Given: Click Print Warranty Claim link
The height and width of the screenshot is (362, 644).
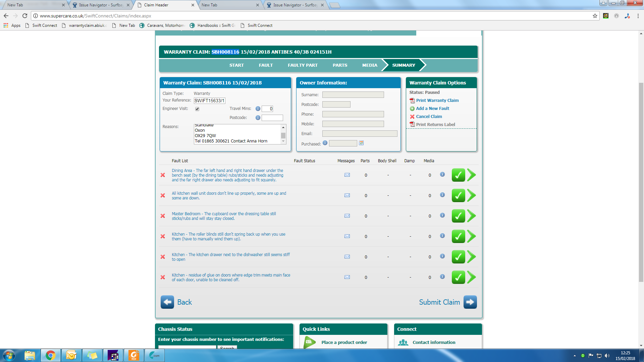Looking at the screenshot, I should click(437, 101).
